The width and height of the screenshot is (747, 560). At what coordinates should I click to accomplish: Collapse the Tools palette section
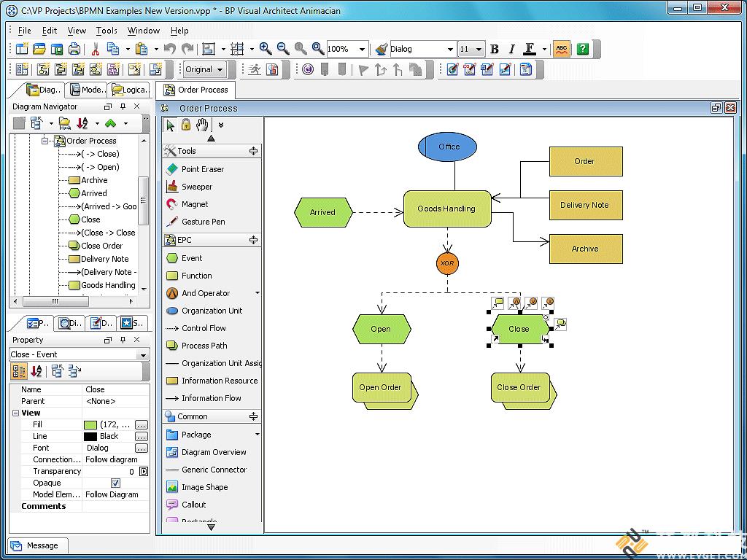tap(253, 151)
